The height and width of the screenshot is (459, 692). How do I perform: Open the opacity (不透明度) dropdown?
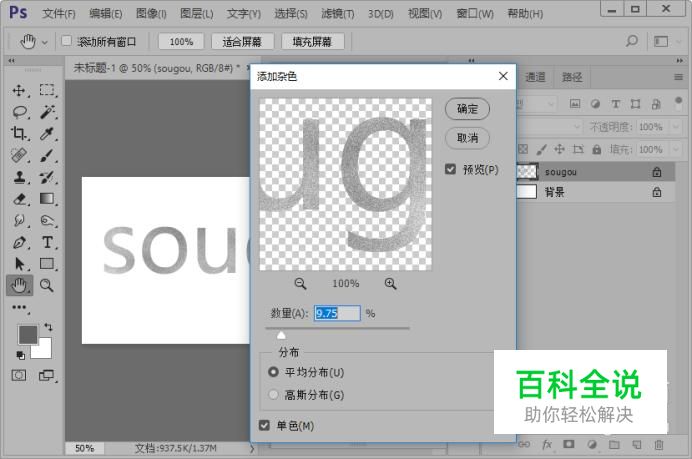click(x=675, y=127)
